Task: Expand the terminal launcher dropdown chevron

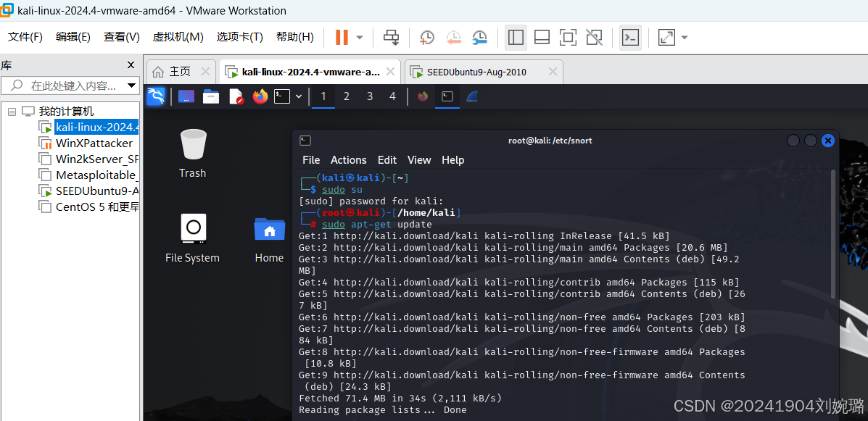Action: pyautogui.click(x=299, y=97)
